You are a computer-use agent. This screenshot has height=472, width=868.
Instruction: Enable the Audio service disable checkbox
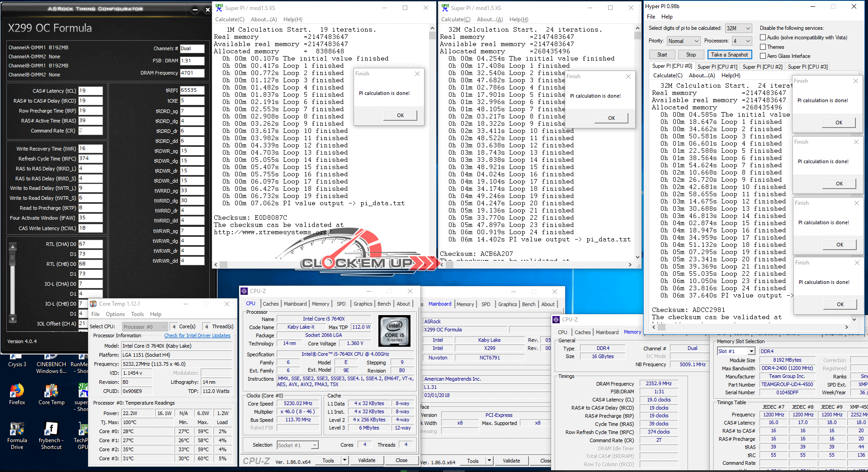point(763,38)
